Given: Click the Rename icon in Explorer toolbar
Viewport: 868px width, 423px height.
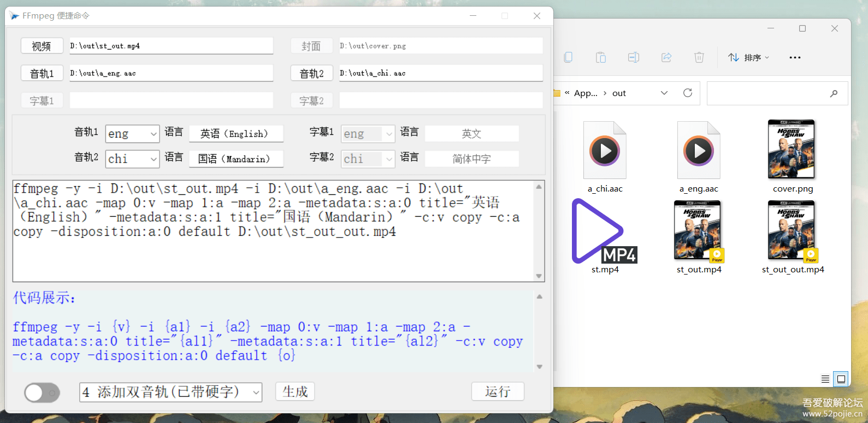Looking at the screenshot, I should pos(634,57).
